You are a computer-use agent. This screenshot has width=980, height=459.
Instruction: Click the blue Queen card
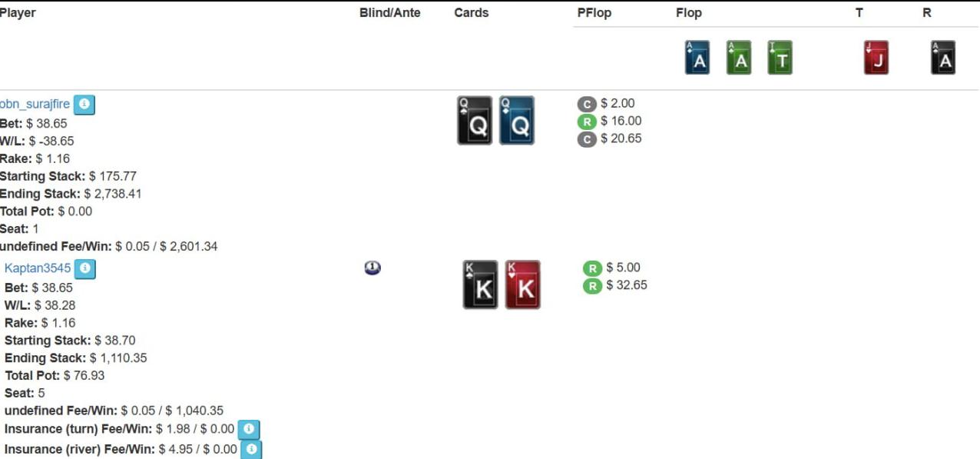click(x=516, y=121)
